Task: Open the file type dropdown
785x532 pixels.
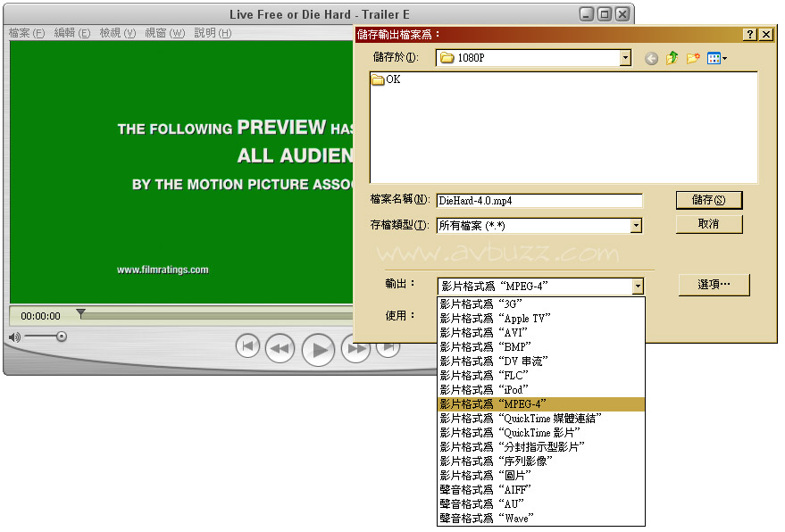Action: (636, 226)
